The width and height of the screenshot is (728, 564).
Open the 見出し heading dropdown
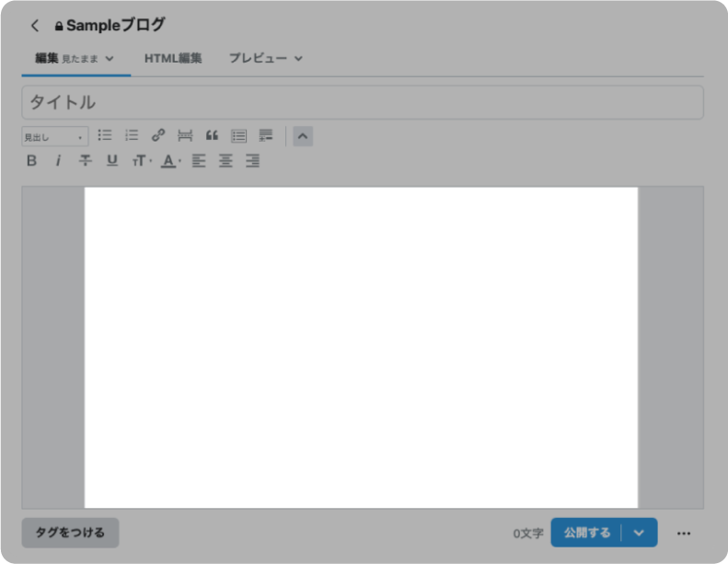pos(55,137)
